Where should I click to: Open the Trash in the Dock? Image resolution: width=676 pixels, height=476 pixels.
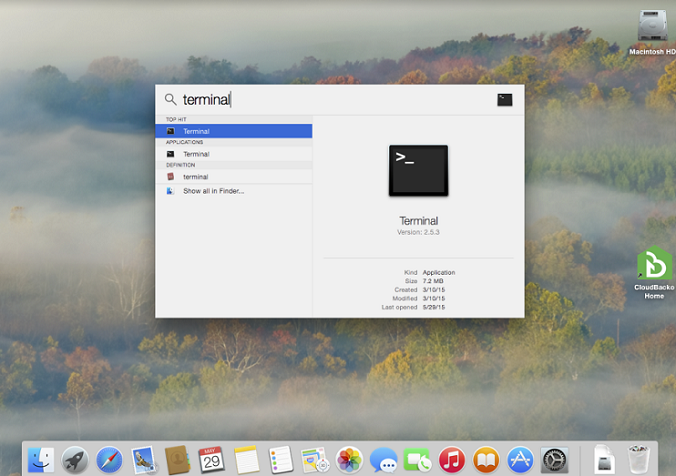pyautogui.click(x=639, y=459)
